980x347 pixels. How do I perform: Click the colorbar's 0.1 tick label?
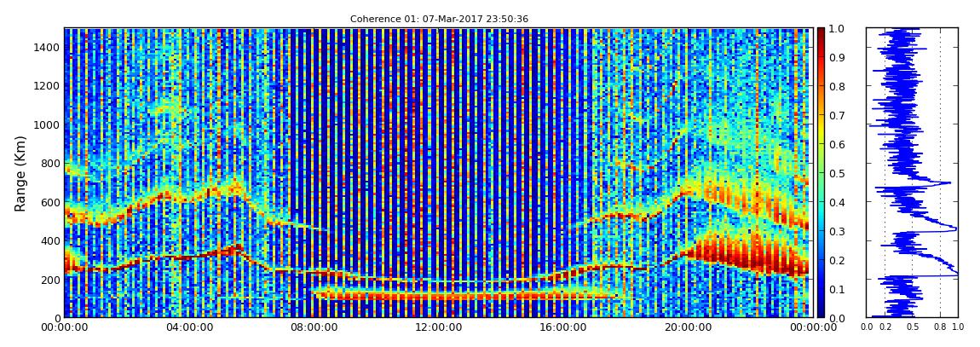[837, 290]
